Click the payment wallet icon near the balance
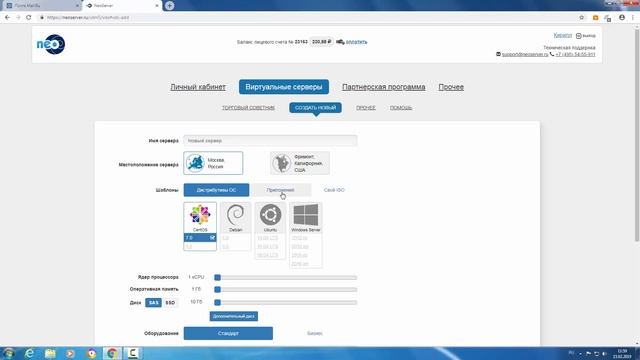The width and height of the screenshot is (640, 360). pyautogui.click(x=340, y=42)
